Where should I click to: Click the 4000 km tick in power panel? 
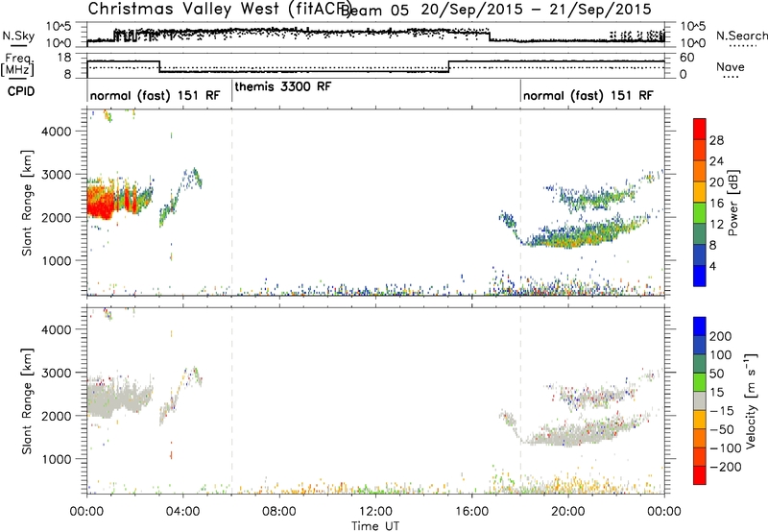57,132
